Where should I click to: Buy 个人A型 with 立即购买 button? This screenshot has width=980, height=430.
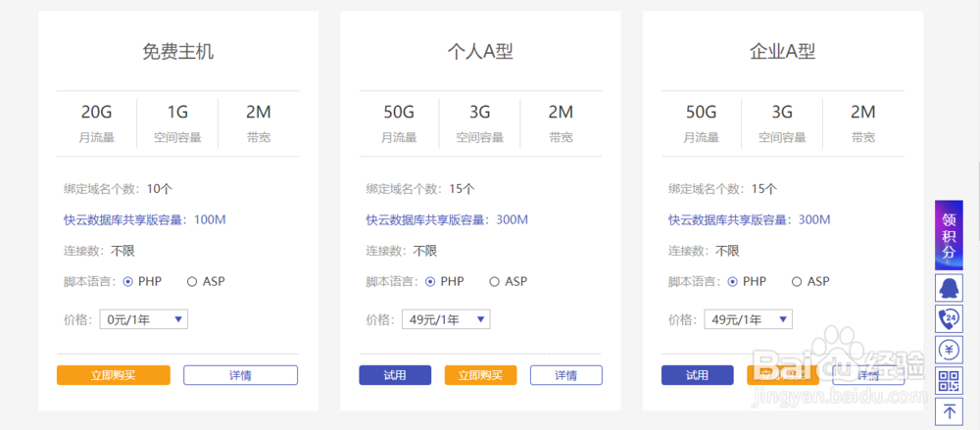[x=480, y=375]
